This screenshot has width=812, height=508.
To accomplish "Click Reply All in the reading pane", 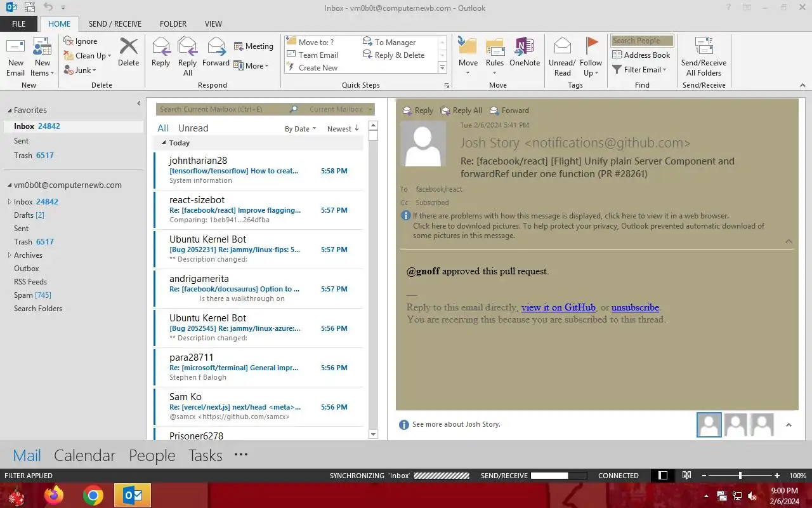I will click(462, 110).
